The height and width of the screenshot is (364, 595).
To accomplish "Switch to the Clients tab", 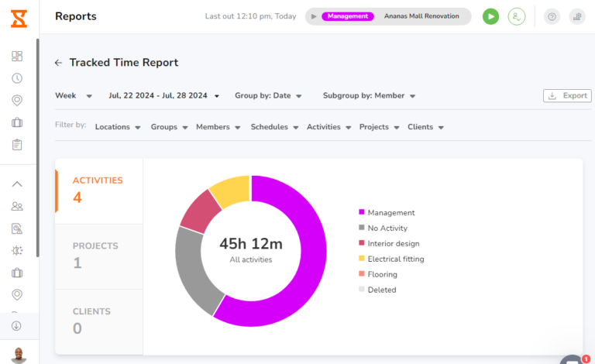I will [98, 321].
